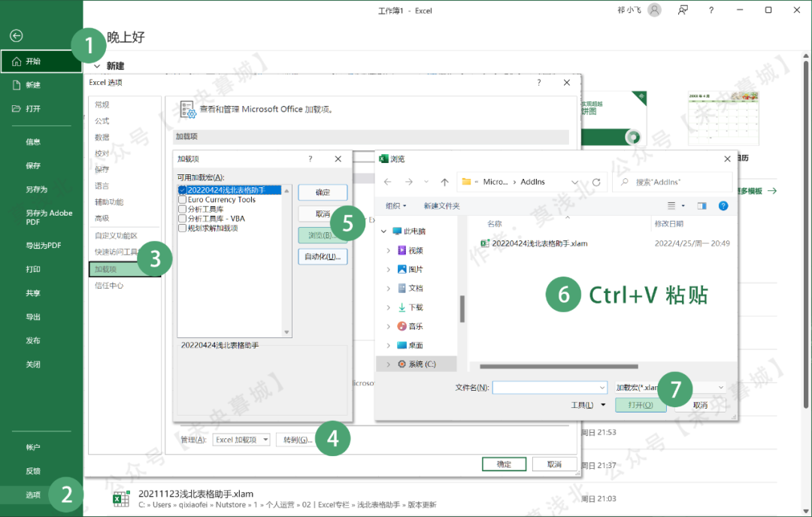Viewport: 812px width, 517px height.
Task: Click the user account avatar icon
Action: (x=655, y=10)
